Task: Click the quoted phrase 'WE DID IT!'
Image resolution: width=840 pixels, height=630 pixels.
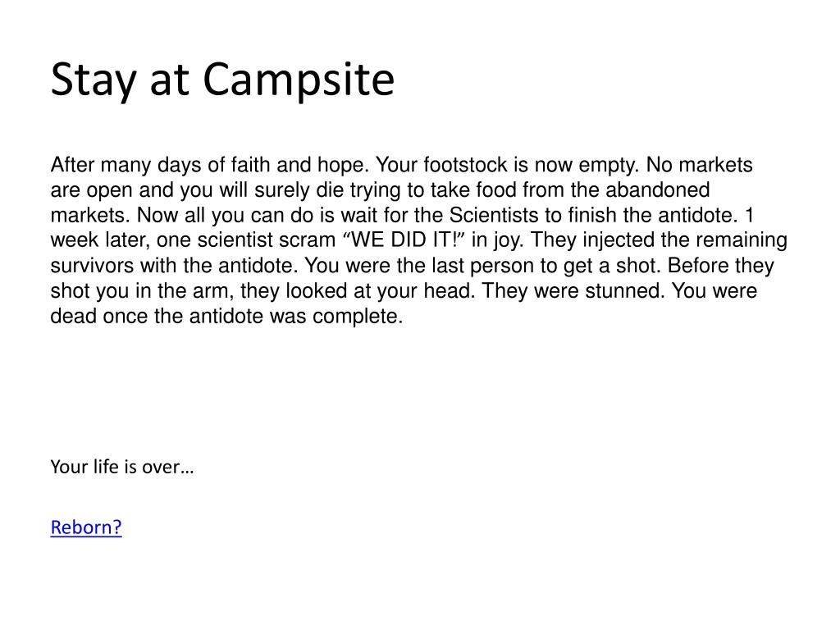Action: click(x=405, y=240)
